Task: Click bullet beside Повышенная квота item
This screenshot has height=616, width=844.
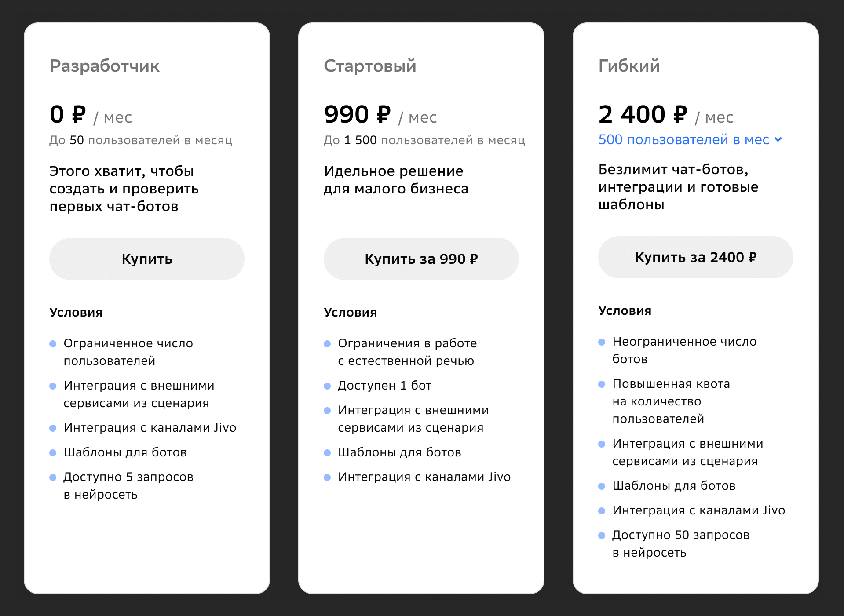Action: (x=602, y=384)
